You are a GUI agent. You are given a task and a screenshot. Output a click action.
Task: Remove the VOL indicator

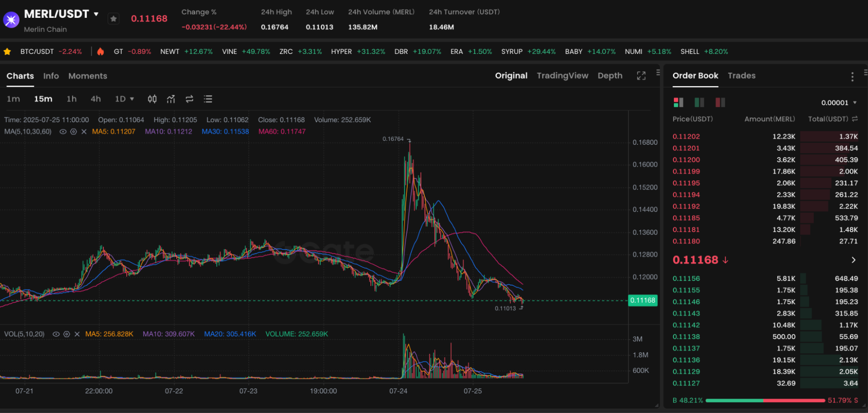[77, 334]
